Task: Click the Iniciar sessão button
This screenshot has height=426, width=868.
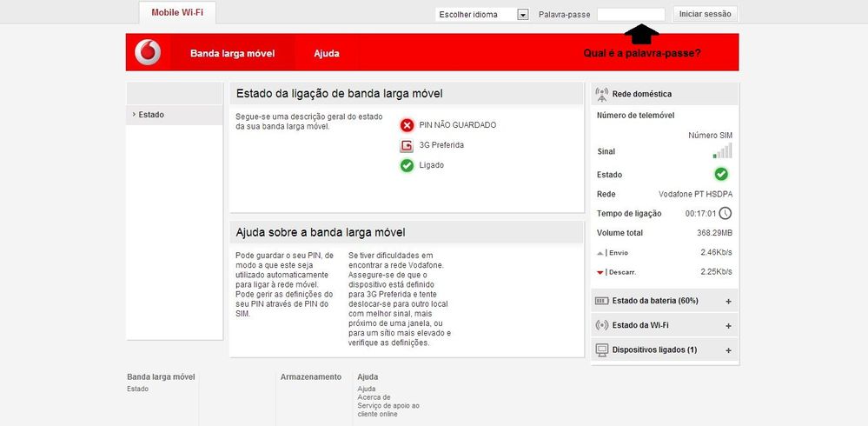Action: tap(706, 14)
